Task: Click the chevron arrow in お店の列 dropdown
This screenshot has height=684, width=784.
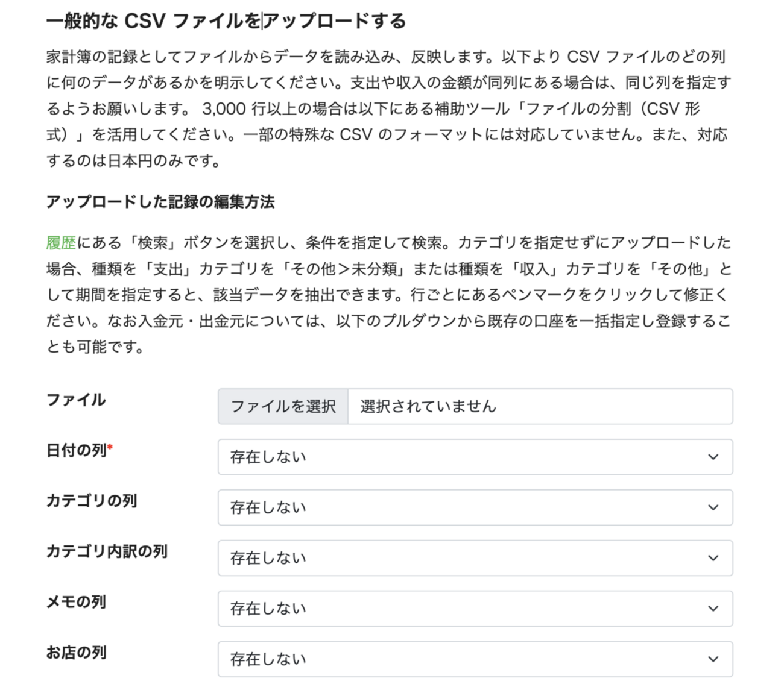Action: point(713,660)
